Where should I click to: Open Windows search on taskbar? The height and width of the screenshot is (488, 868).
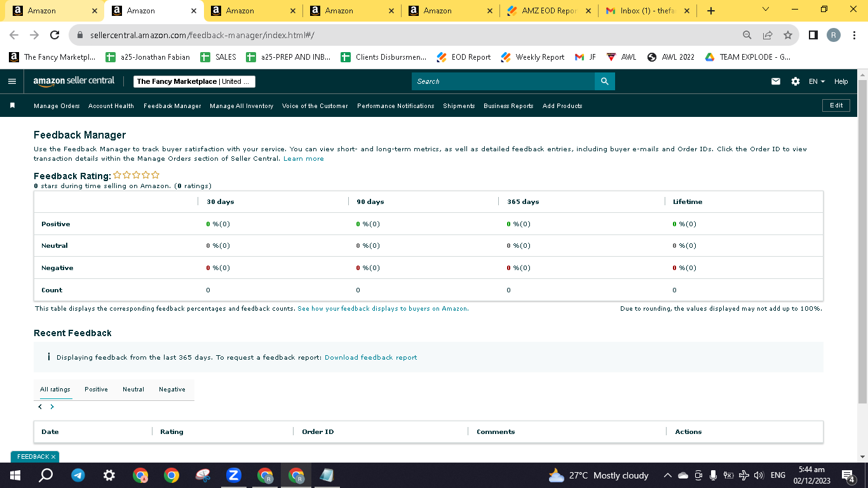[46, 475]
